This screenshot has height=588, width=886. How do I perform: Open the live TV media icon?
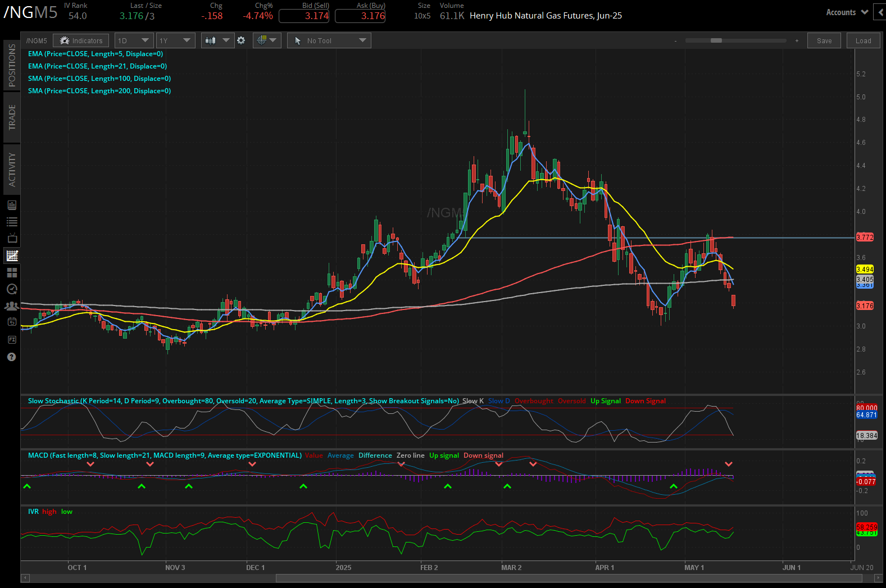[12, 238]
